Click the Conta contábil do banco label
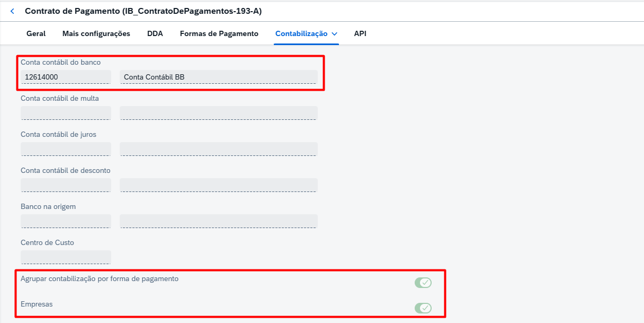Image resolution: width=644 pixels, height=323 pixels. (x=60, y=62)
